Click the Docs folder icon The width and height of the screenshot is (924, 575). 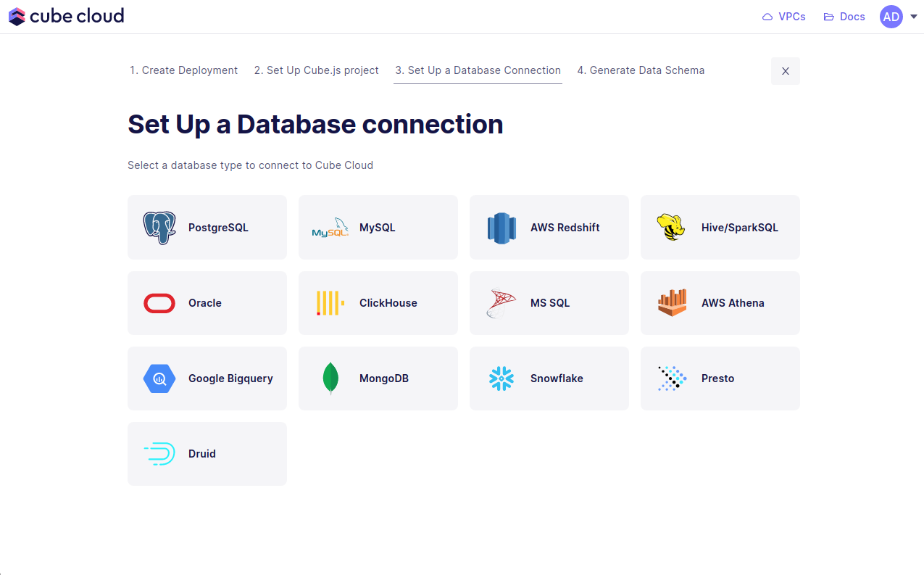click(x=829, y=17)
